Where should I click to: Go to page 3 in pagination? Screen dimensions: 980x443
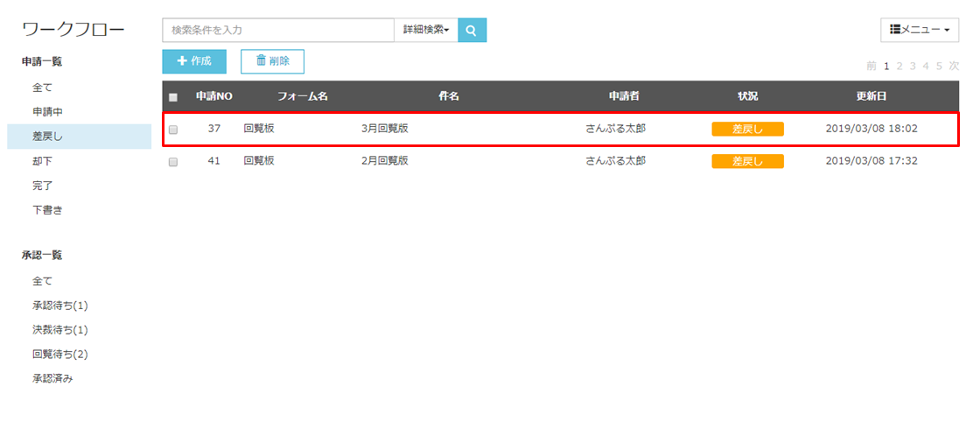click(x=913, y=66)
